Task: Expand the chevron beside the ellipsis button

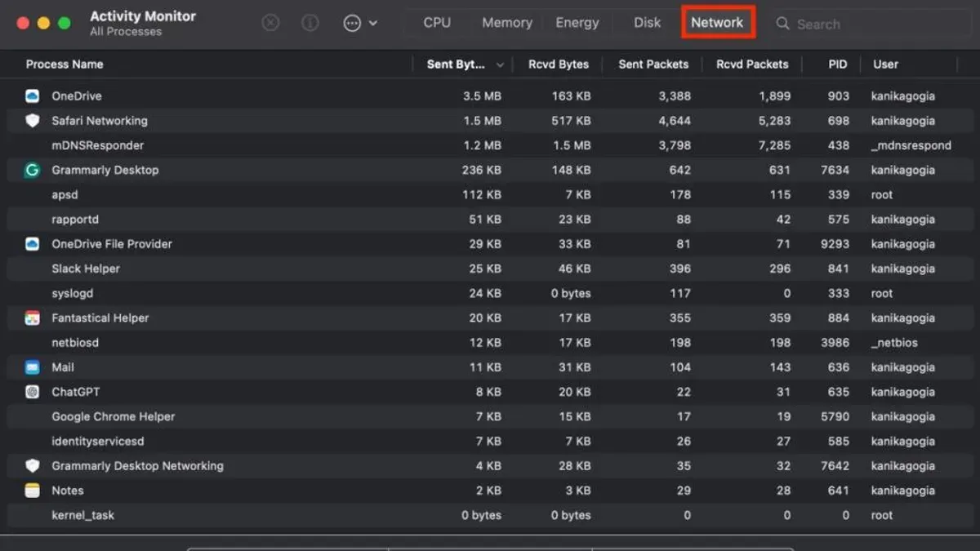Action: pyautogui.click(x=373, y=23)
